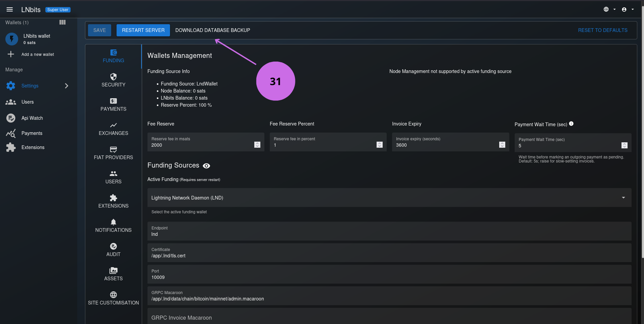Click RESTART SERVER button

tap(143, 30)
